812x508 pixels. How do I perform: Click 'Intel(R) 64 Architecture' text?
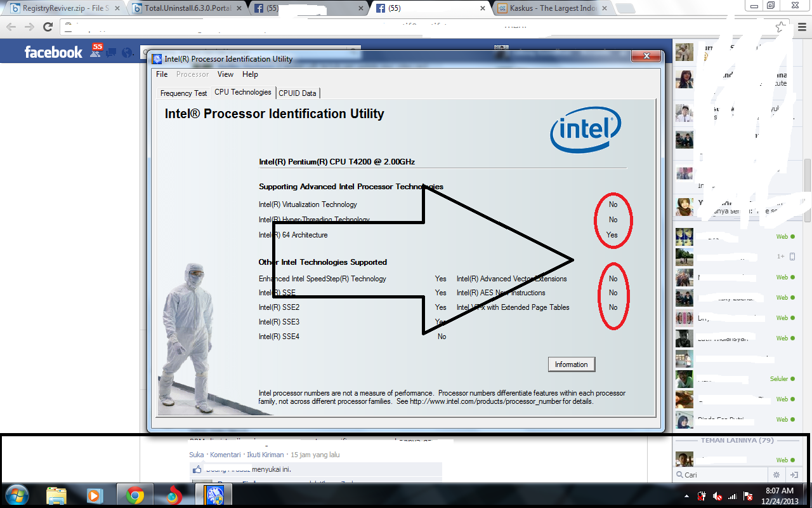click(293, 235)
